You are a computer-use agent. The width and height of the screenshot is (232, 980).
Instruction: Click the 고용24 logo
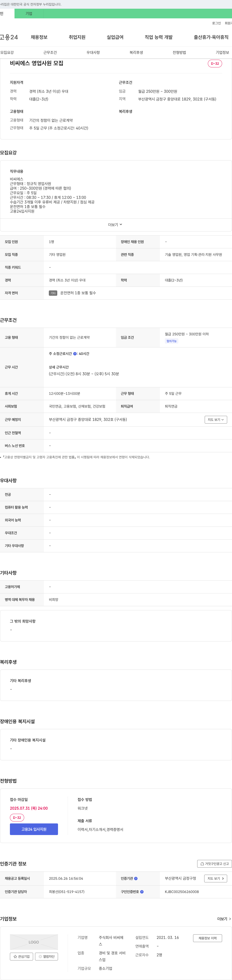tap(9, 37)
